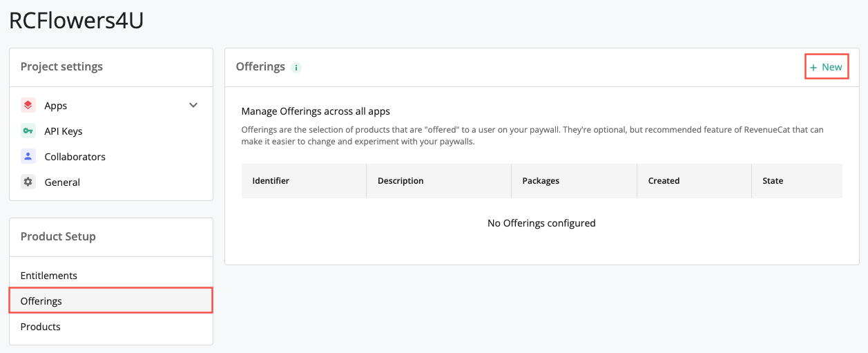
Task: Click the Collaborators person icon
Action: coord(28,157)
